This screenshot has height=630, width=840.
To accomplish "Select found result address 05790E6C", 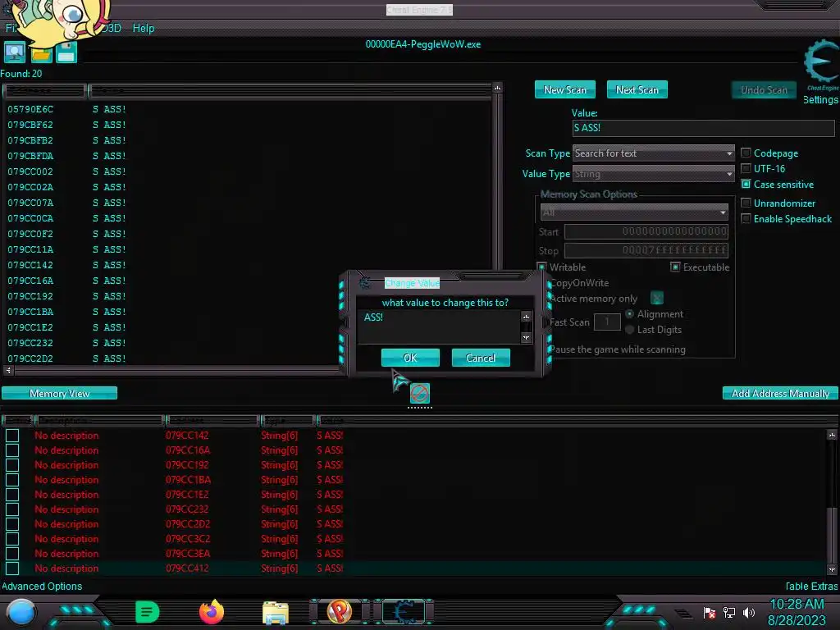I will (x=30, y=109).
